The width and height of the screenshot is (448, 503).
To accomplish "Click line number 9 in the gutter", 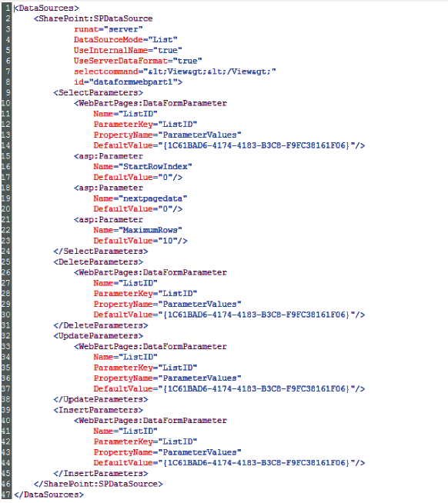I will coord(8,93).
